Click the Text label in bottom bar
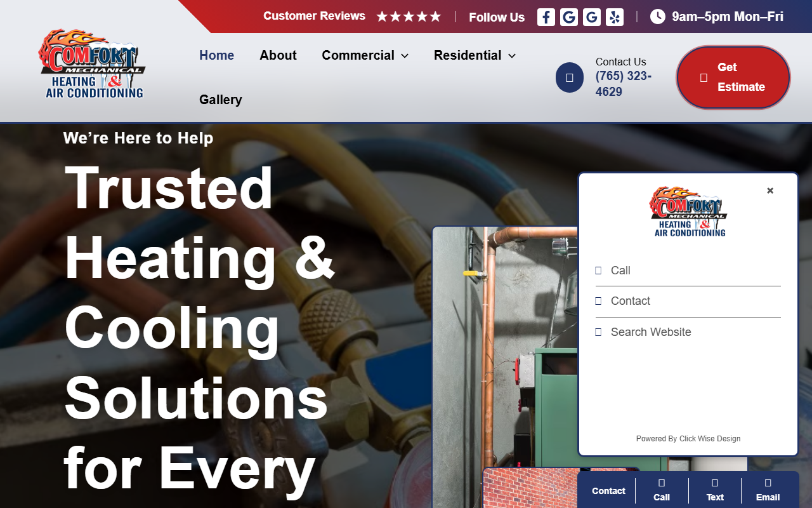The height and width of the screenshot is (508, 812). coord(715,497)
